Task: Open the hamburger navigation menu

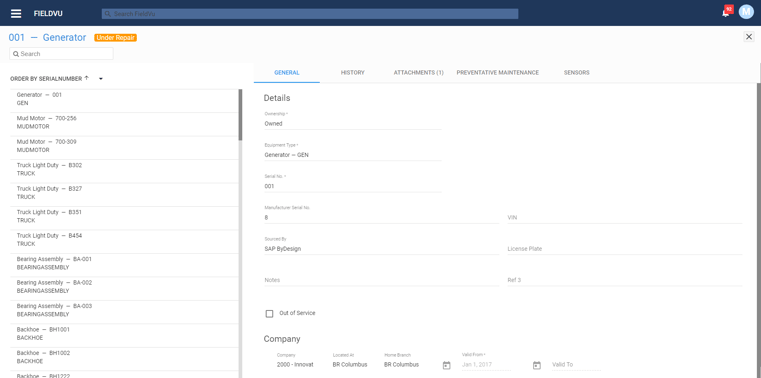Action: (16, 14)
